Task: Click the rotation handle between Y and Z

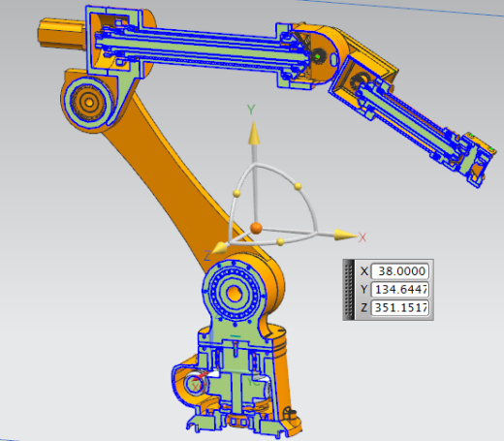Action: pos(236,194)
